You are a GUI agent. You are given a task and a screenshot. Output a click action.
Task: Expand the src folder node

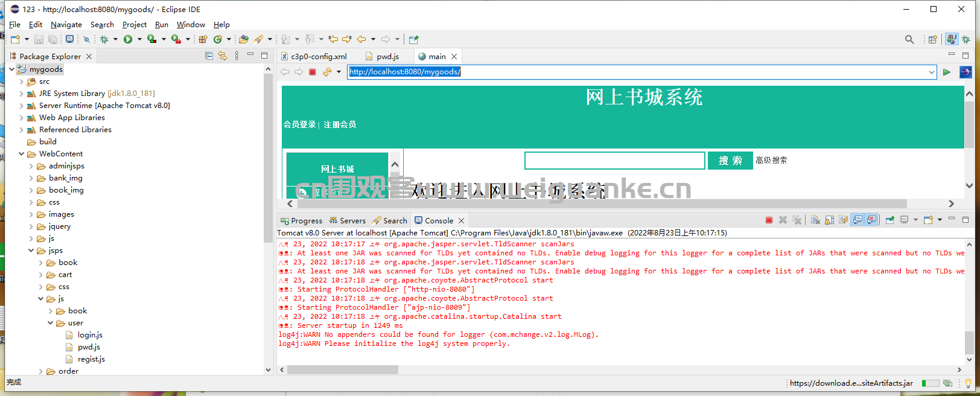tap(22, 81)
